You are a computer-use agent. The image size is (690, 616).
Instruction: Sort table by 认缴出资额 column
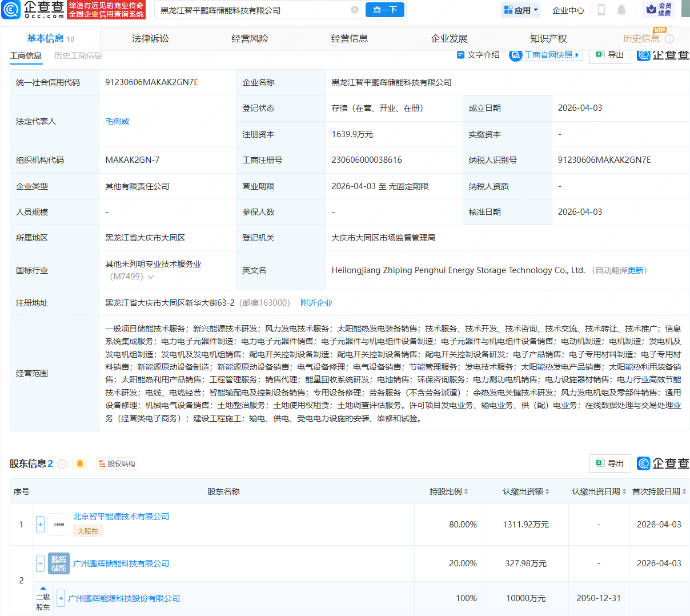(547, 492)
